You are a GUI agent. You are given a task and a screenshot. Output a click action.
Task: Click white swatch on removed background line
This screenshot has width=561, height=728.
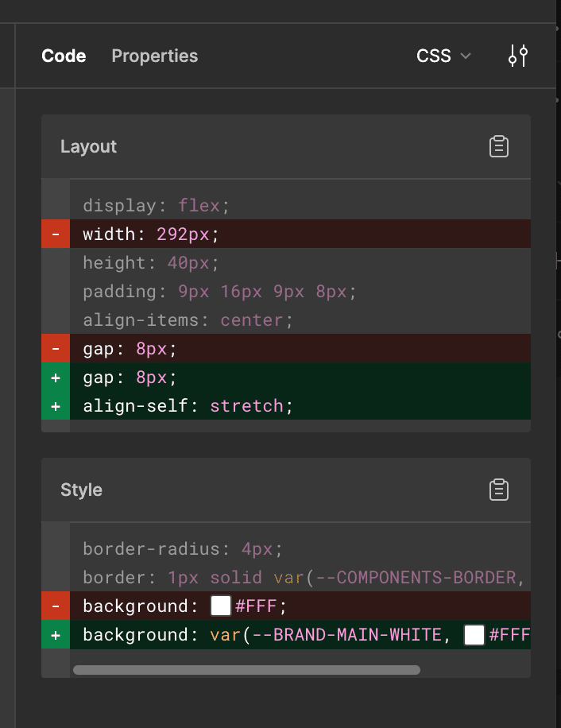click(221, 606)
